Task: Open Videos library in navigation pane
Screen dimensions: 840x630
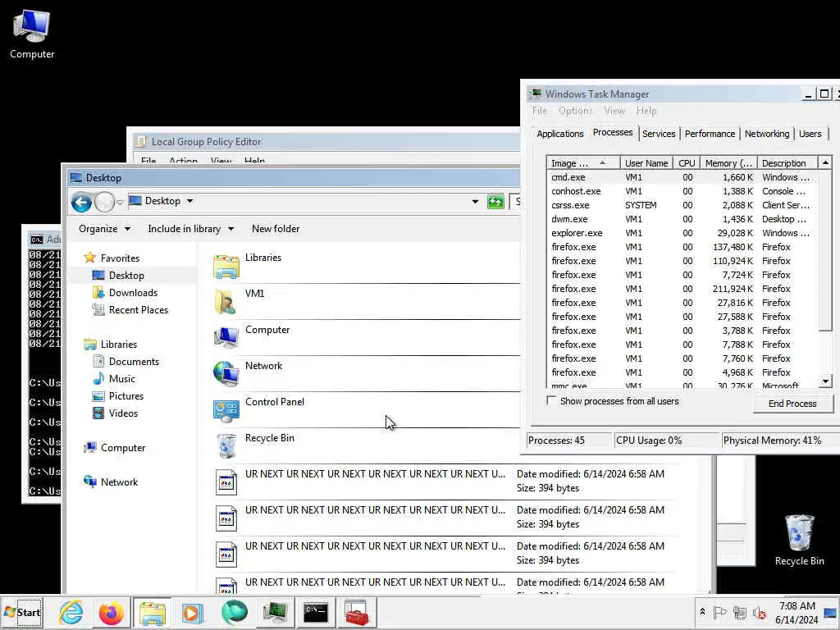Action: (x=115, y=413)
